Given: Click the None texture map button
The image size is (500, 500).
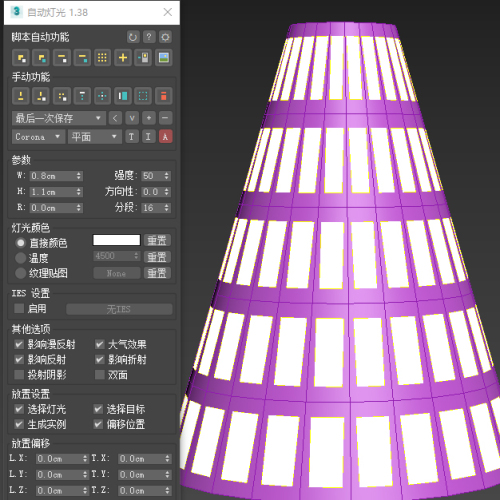Looking at the screenshot, I should click(x=117, y=273).
